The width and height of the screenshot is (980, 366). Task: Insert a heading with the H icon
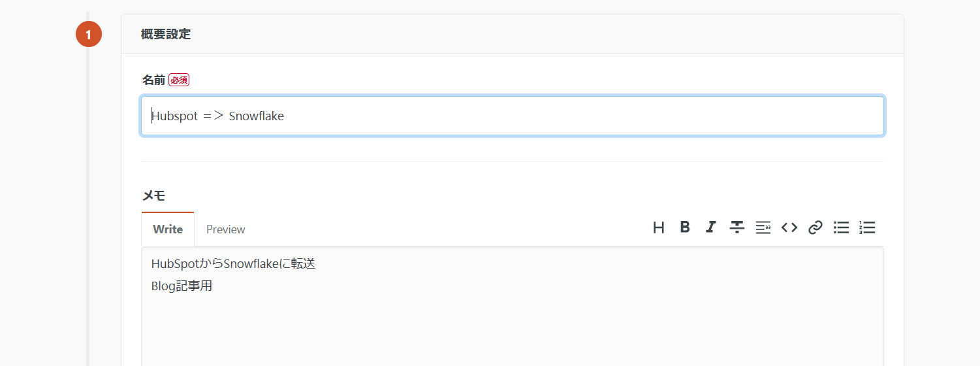(x=659, y=227)
